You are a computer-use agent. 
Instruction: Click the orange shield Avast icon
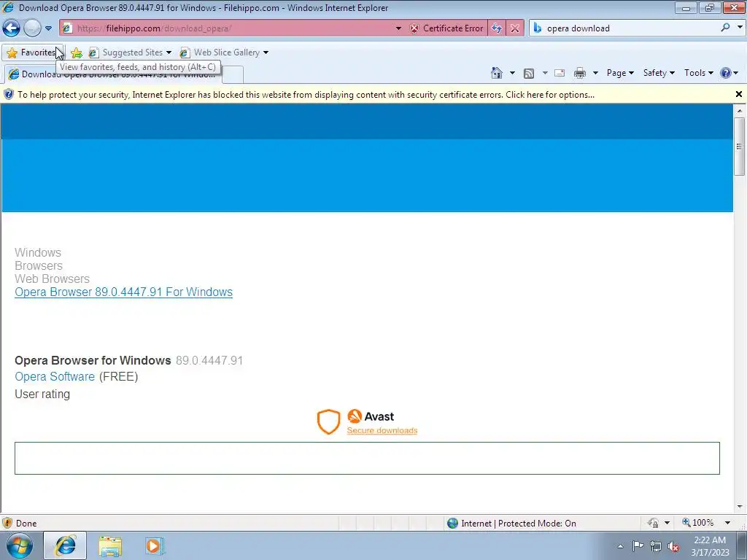[329, 421]
